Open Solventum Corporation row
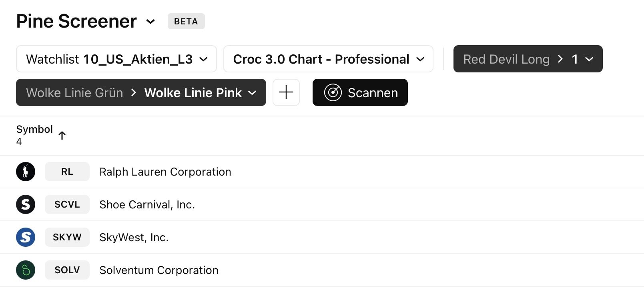644x298 pixels. tap(159, 270)
